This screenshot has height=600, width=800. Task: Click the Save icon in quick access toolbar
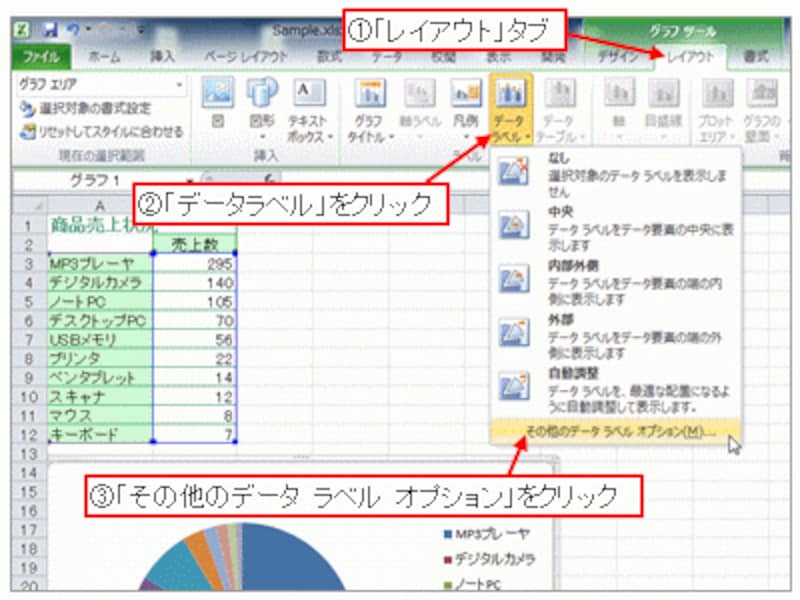pyautogui.click(x=50, y=30)
